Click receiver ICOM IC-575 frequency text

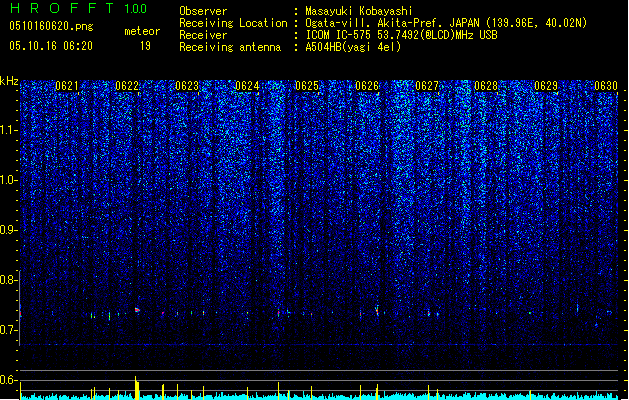tap(401, 35)
